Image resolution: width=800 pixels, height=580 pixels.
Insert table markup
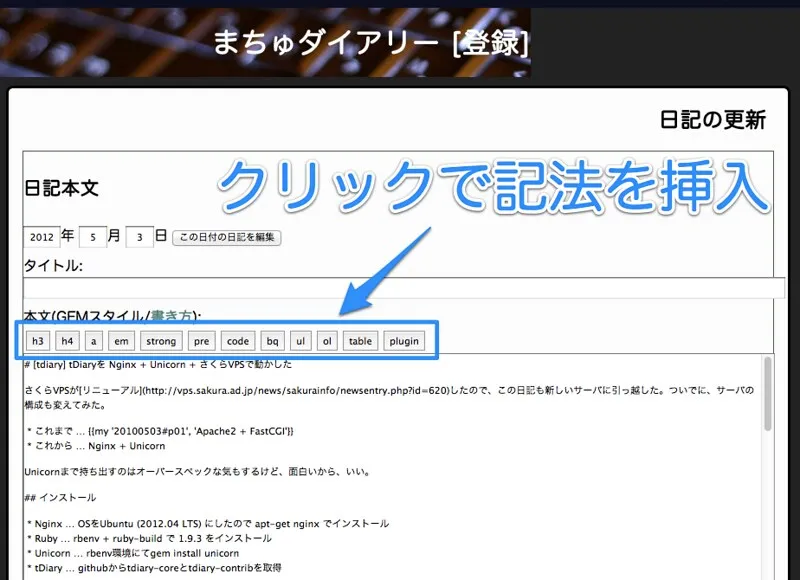[x=360, y=341]
